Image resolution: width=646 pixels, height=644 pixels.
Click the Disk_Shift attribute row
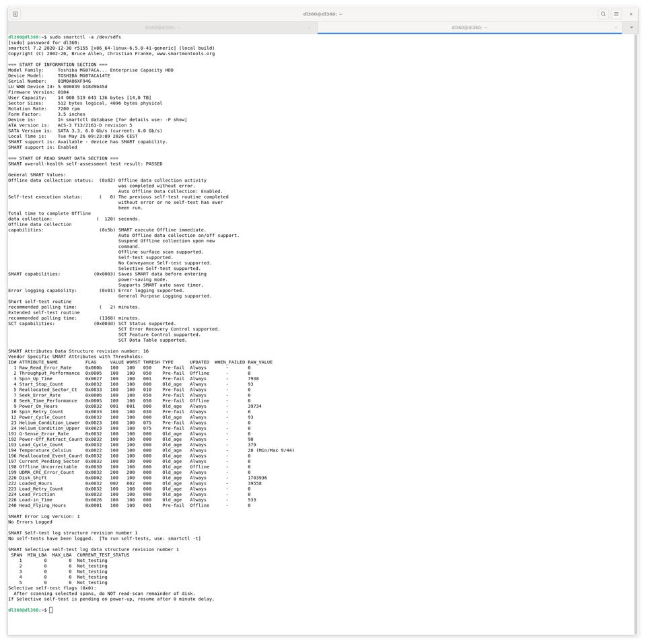(137, 478)
